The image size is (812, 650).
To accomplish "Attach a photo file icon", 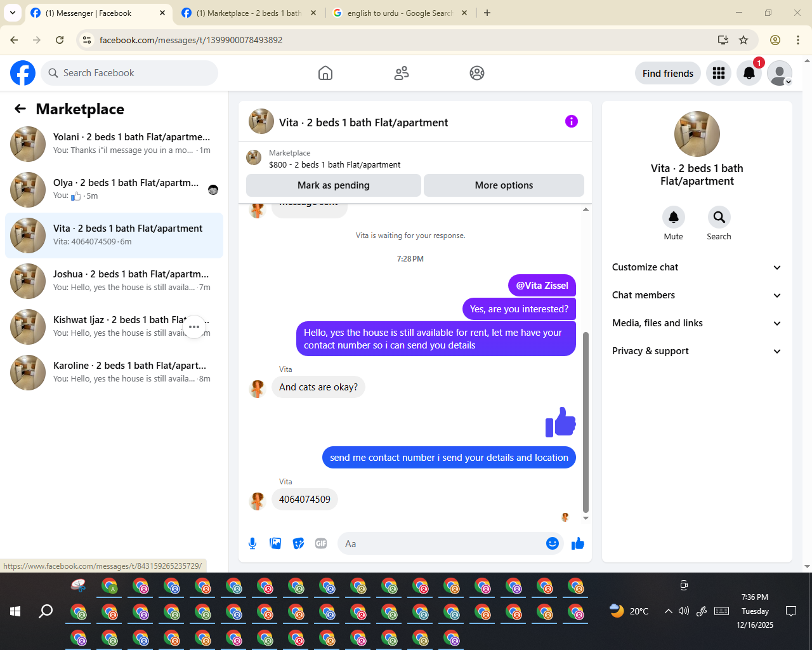I will click(275, 543).
